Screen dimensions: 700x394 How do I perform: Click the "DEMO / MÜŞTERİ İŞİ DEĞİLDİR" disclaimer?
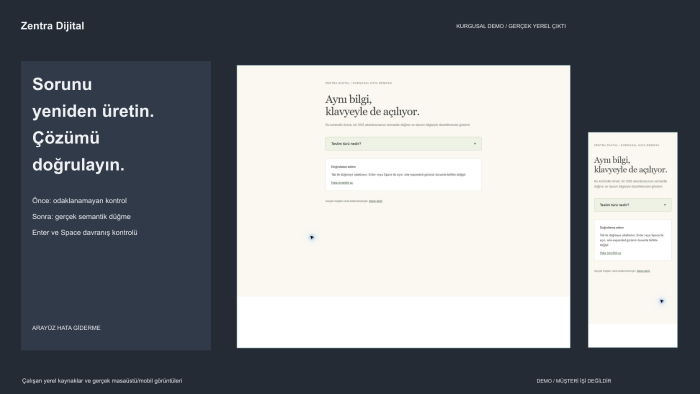(x=574, y=381)
